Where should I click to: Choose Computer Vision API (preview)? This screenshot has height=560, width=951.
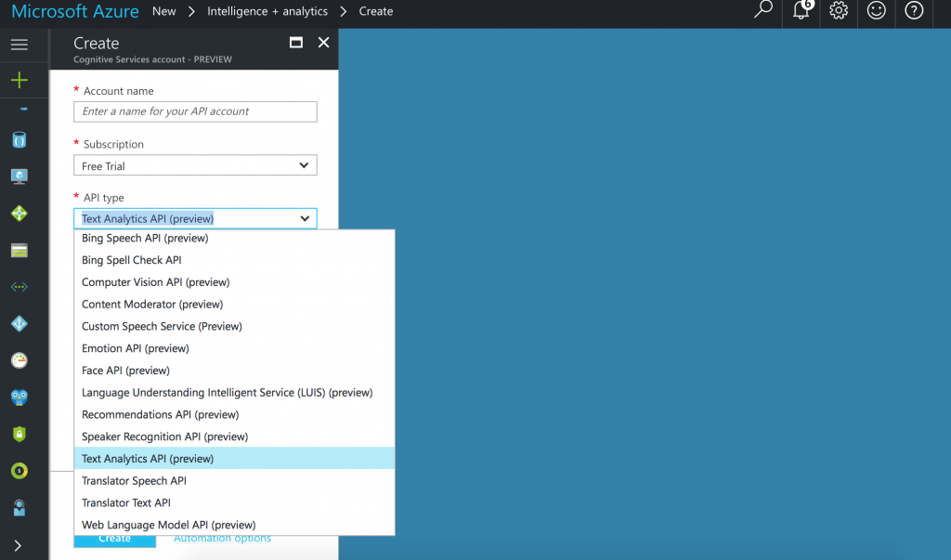155,282
